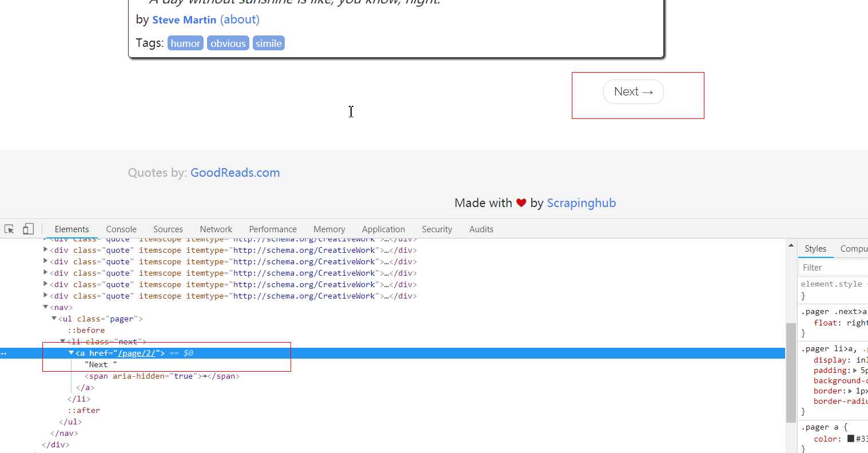The width and height of the screenshot is (868, 453).
Task: Click the display property in styles
Action: coord(830,360)
